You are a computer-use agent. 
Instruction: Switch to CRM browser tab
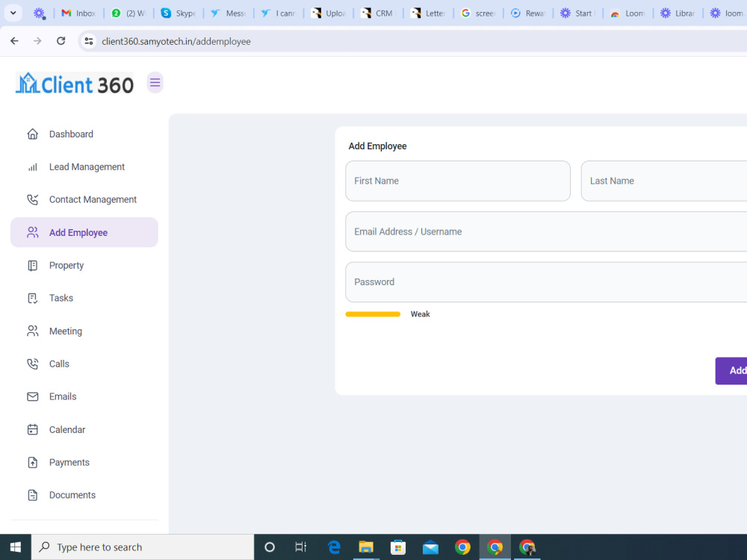(x=379, y=13)
